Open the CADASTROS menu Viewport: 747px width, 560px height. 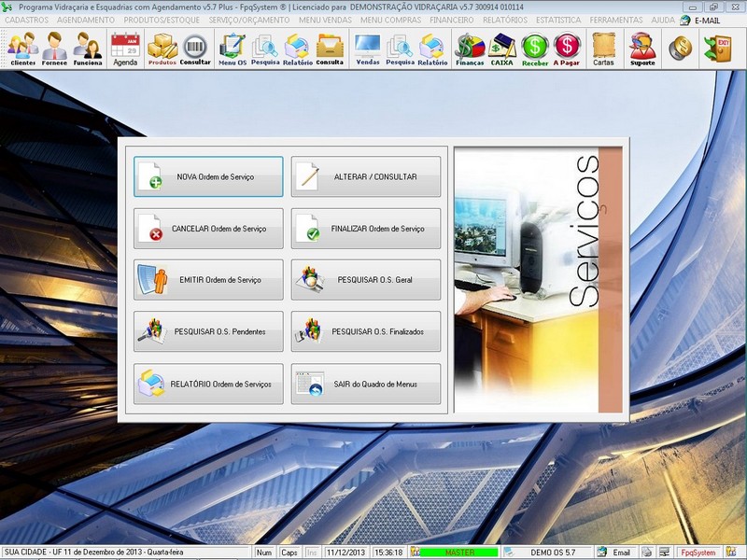click(27, 20)
